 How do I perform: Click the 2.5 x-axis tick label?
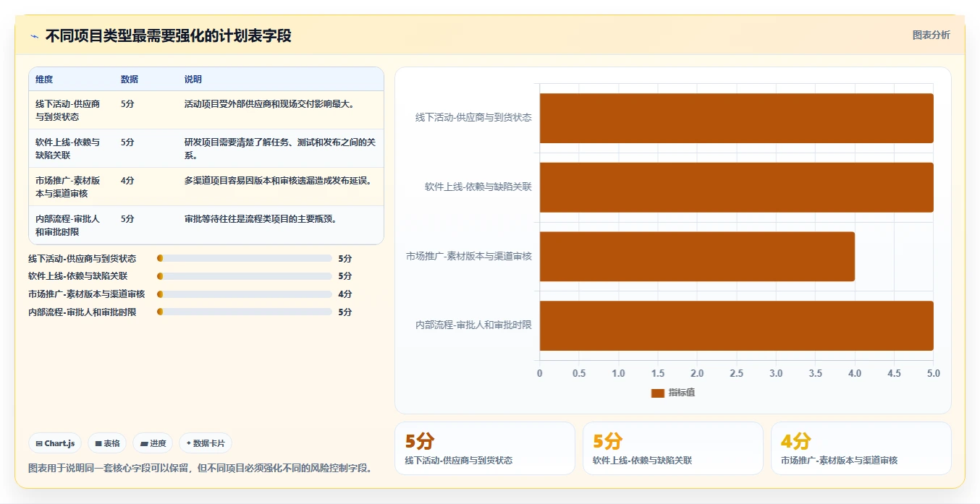(x=736, y=373)
